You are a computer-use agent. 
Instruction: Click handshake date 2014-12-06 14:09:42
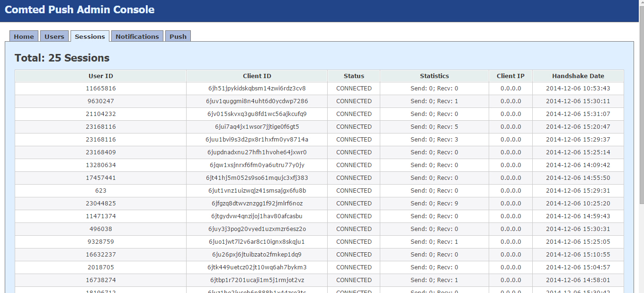(x=578, y=165)
